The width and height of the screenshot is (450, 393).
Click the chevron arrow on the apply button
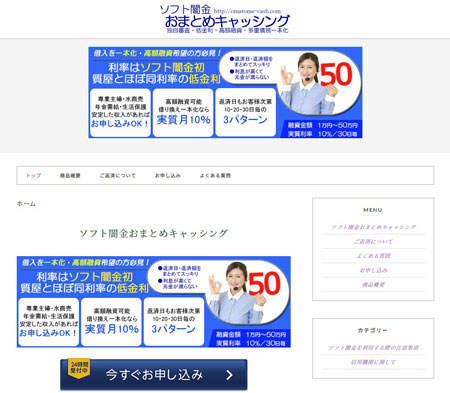tap(229, 375)
